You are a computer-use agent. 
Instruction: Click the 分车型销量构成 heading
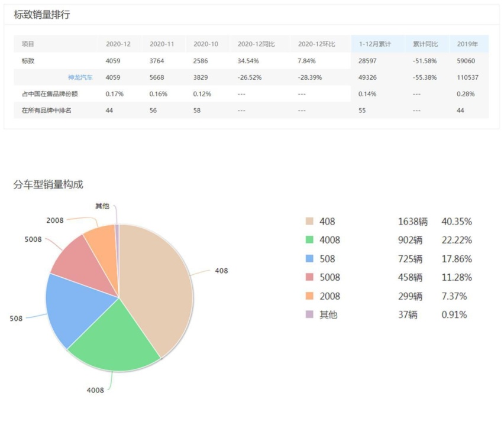click(x=49, y=184)
